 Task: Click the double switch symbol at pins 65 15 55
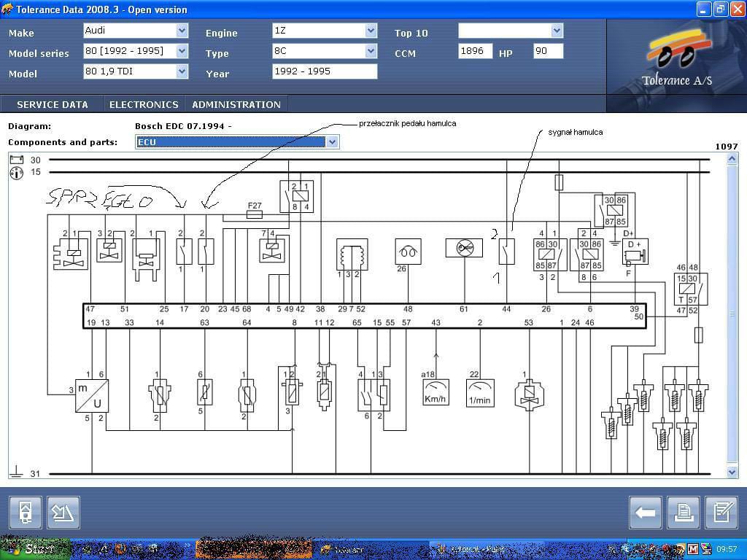coord(374,394)
